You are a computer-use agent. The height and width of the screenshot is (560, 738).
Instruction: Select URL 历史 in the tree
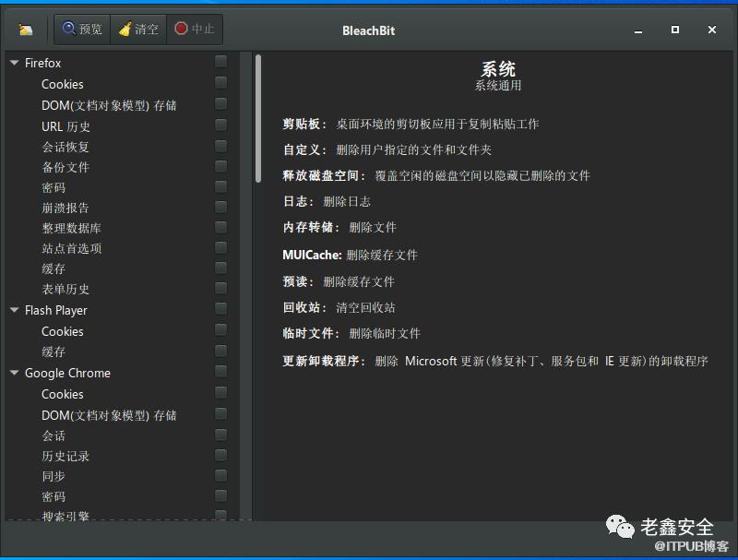pyautogui.click(x=65, y=126)
